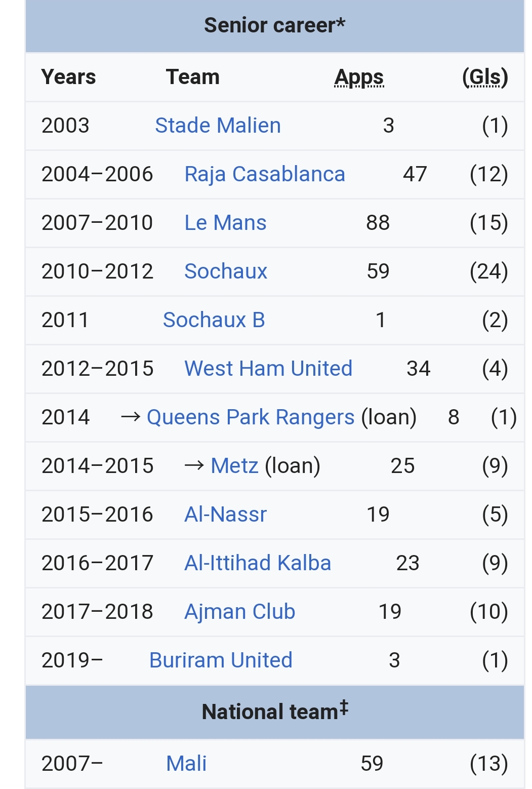This screenshot has width=532, height=789.
Task: Open the Queens Park Rangers link
Action: 251,417
